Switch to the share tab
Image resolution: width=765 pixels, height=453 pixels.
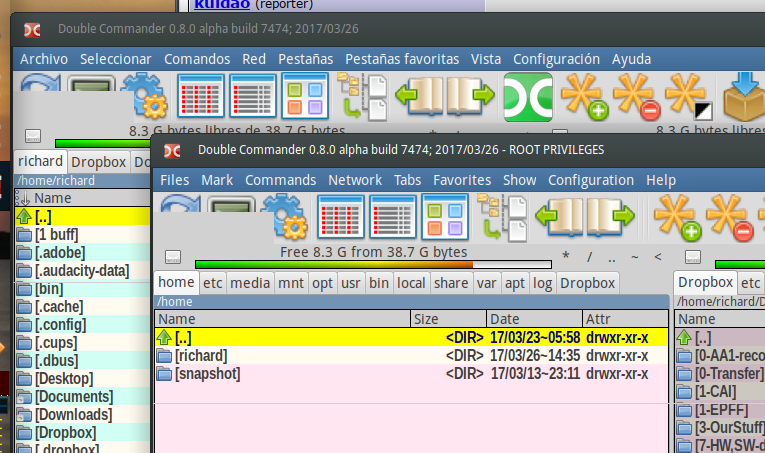(451, 283)
